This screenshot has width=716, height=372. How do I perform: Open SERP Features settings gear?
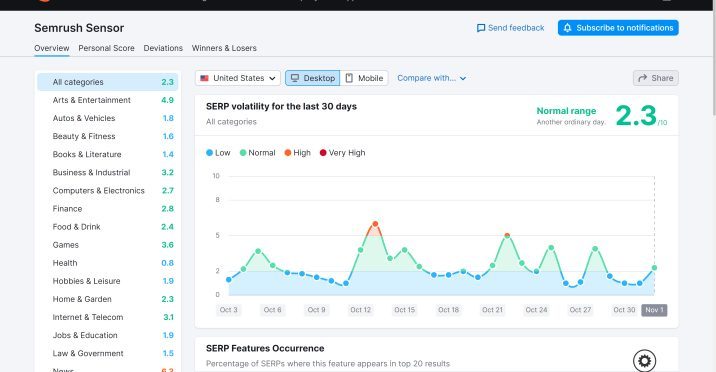tap(644, 361)
